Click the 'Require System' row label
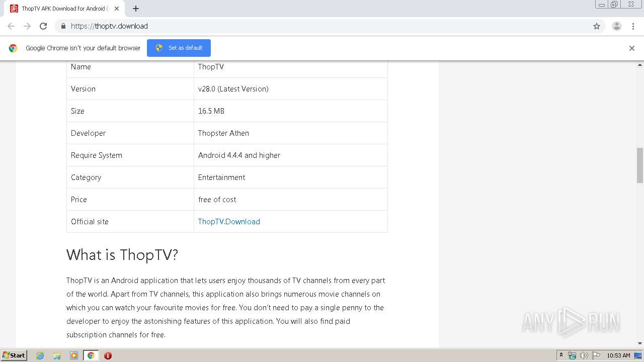The width and height of the screenshot is (644, 362). point(97,155)
